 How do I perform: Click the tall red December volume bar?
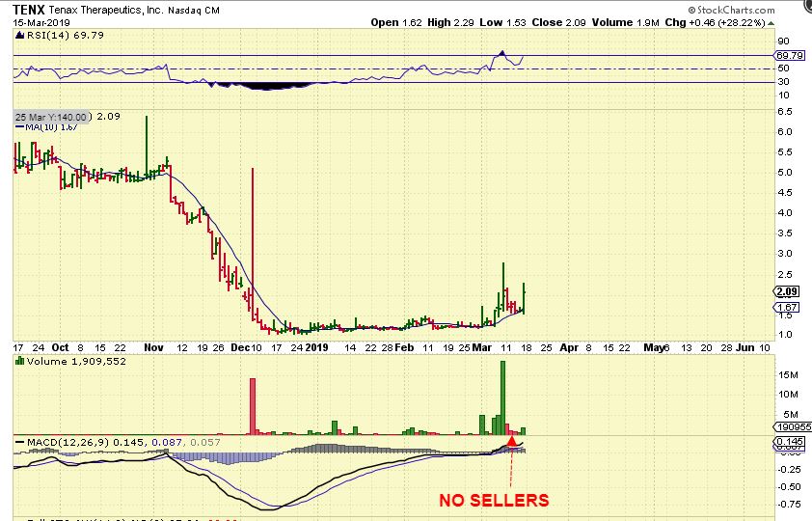(253, 406)
